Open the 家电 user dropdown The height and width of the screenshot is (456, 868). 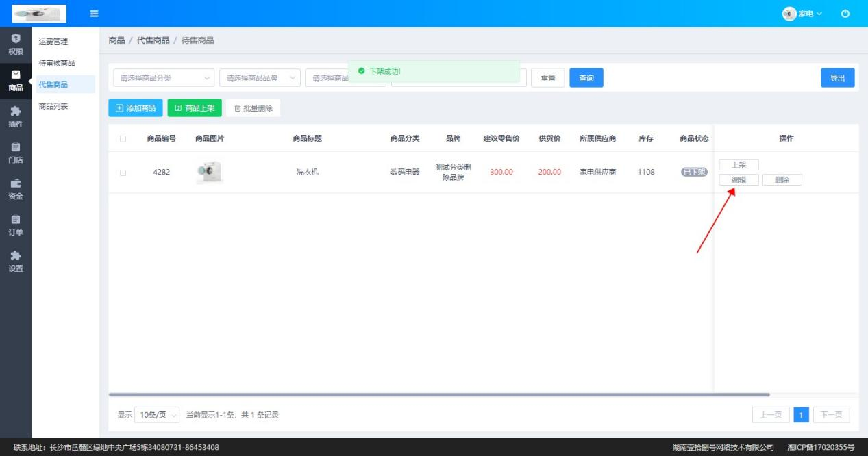[809, 14]
